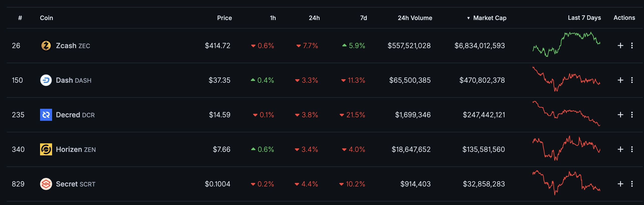644x205 pixels.
Task: Click the Horizen coin logo icon
Action: pyautogui.click(x=46, y=149)
